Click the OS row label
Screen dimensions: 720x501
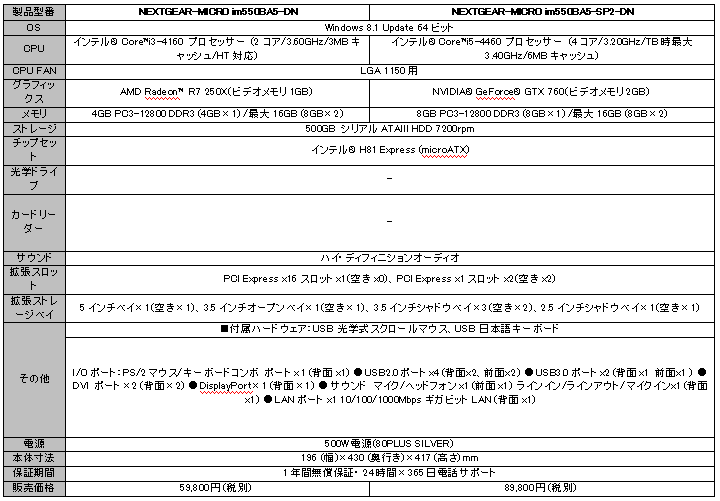tap(34, 28)
